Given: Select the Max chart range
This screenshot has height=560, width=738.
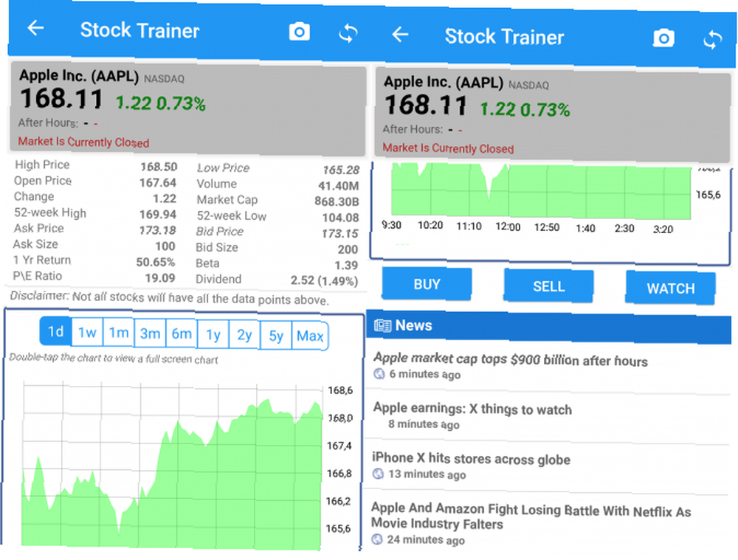Looking at the screenshot, I should pos(310,336).
